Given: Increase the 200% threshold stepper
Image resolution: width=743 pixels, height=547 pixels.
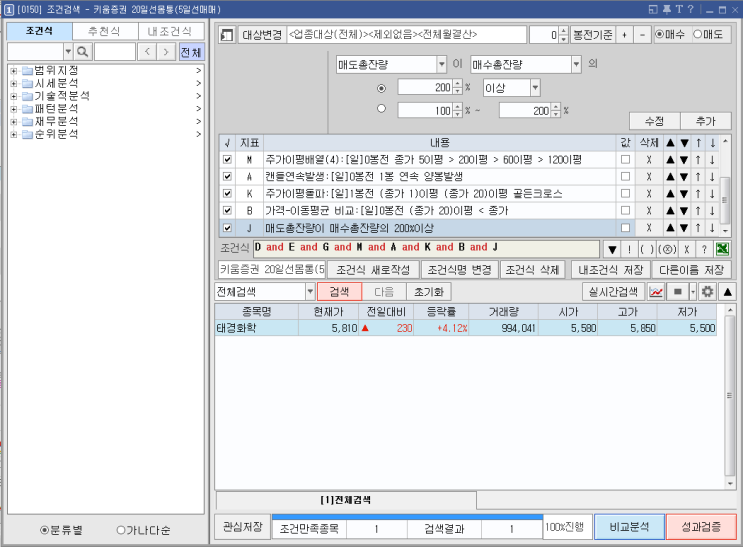Looking at the screenshot, I should pos(457,84).
